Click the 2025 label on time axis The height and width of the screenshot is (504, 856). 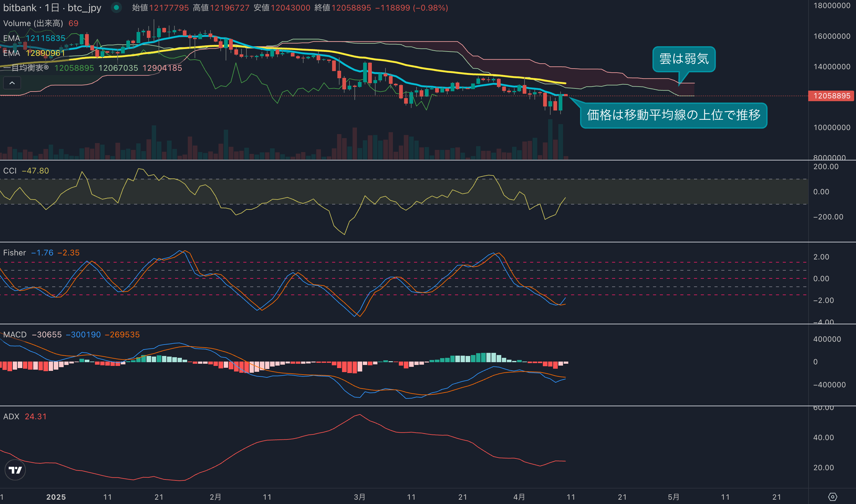(x=56, y=497)
